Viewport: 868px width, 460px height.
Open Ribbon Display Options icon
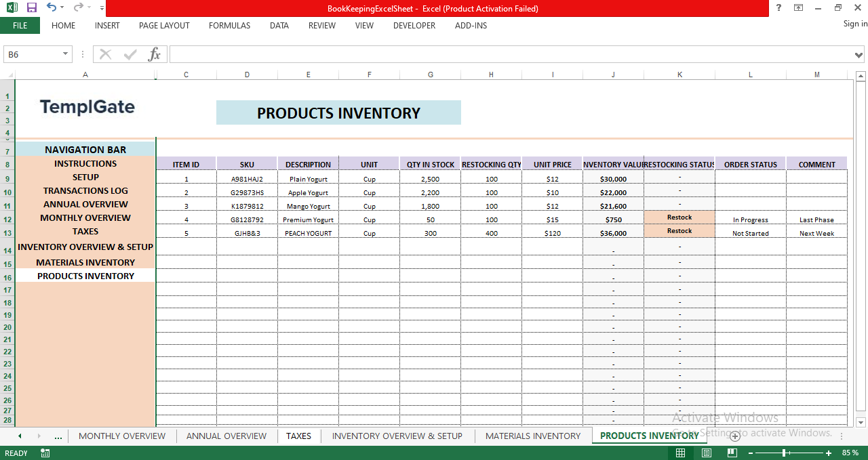tap(798, 7)
